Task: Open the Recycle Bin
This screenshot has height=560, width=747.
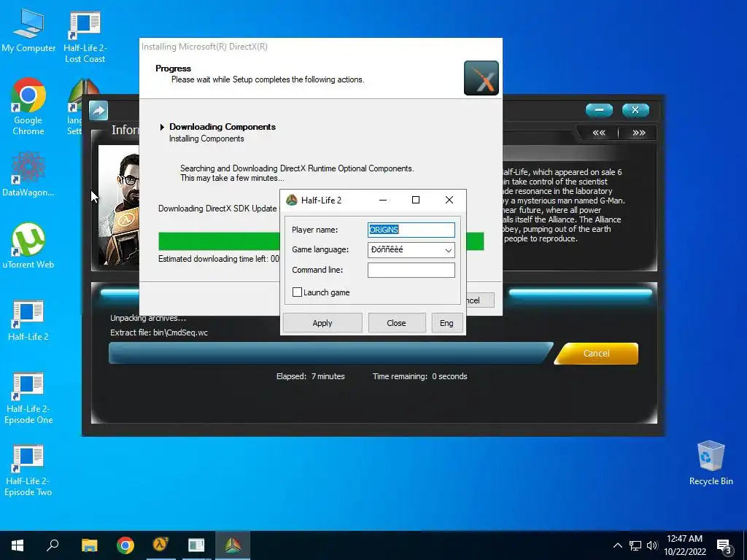Action: (x=711, y=463)
